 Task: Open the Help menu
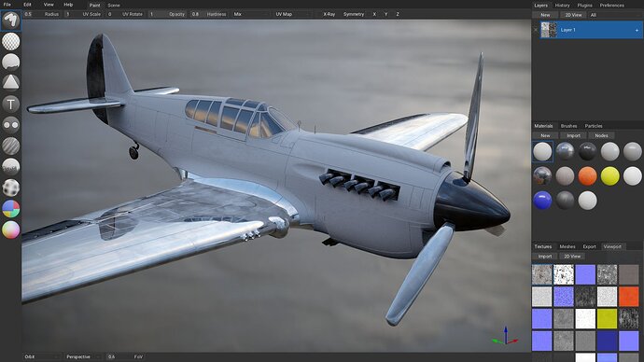(68, 5)
